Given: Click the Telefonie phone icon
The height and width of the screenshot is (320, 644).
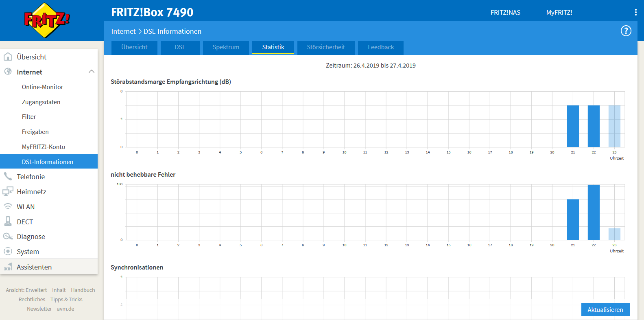Looking at the screenshot, I should tap(8, 176).
